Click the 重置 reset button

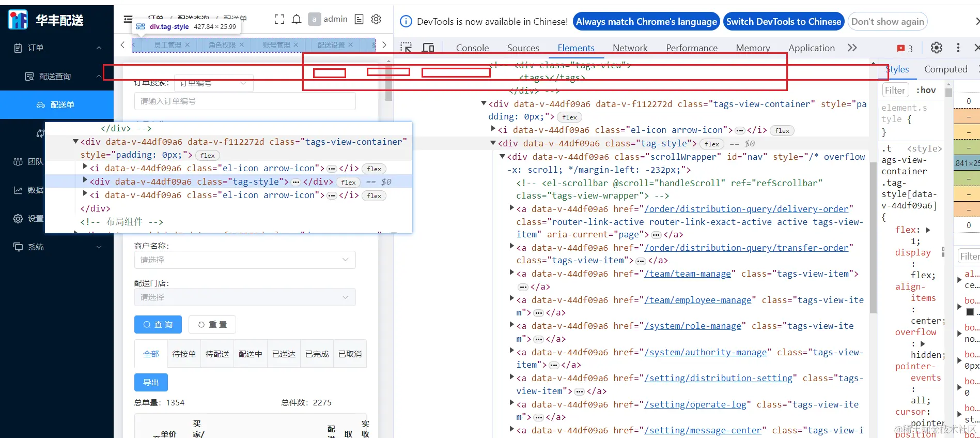tap(212, 324)
